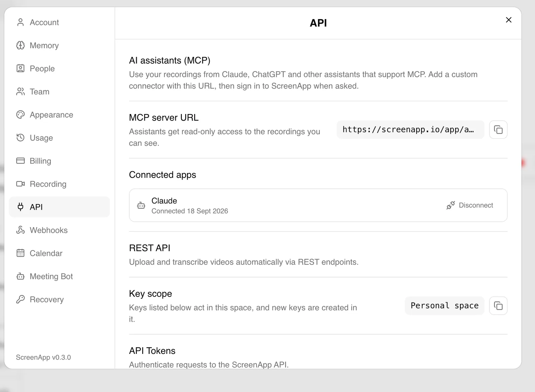Copy the MCP server URL
The height and width of the screenshot is (392, 535).
click(498, 130)
